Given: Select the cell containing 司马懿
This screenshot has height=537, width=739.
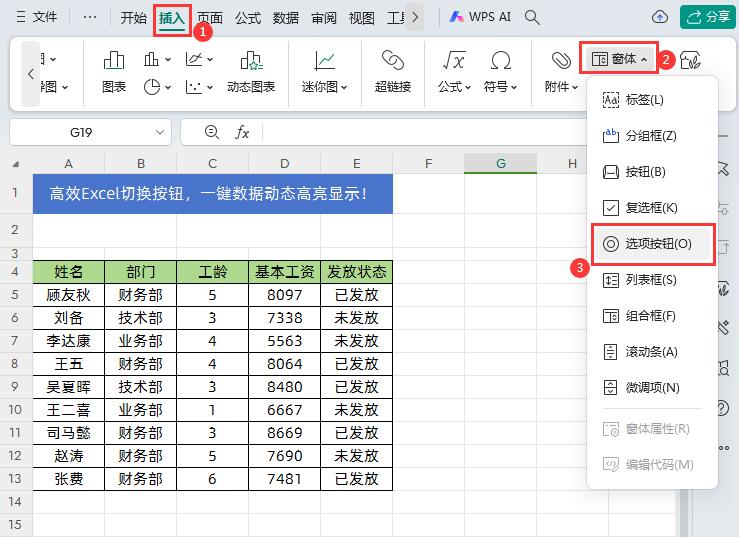Looking at the screenshot, I should coord(69,433).
